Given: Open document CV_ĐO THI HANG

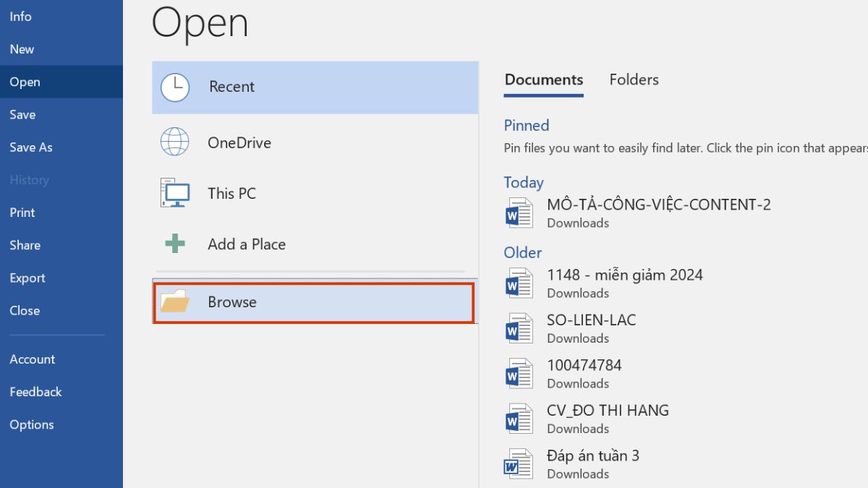Looking at the screenshot, I should 608,410.
